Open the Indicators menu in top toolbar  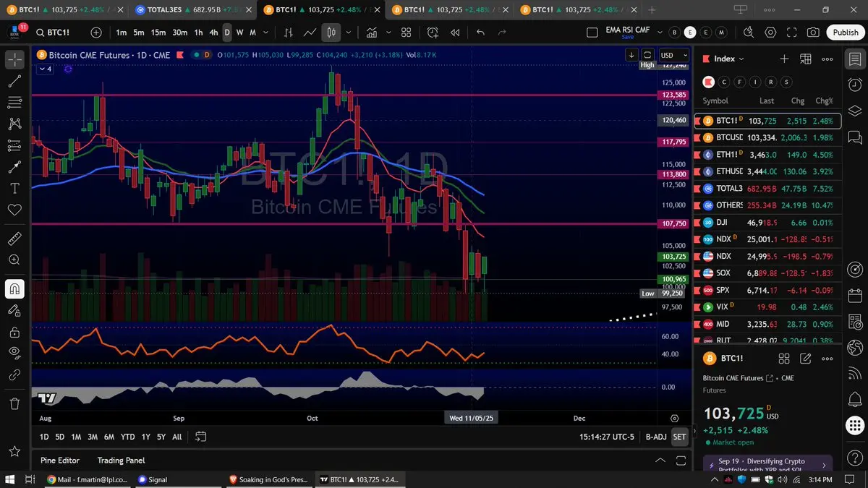click(372, 33)
